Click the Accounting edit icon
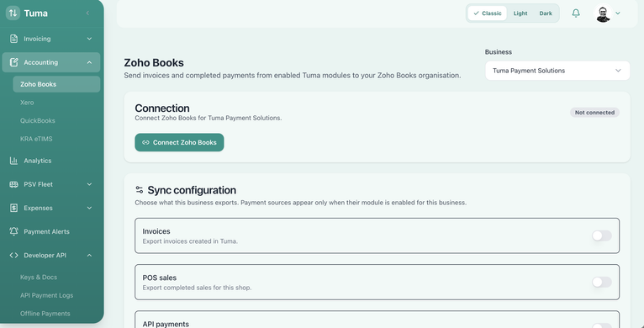644x328 pixels. (x=13, y=62)
